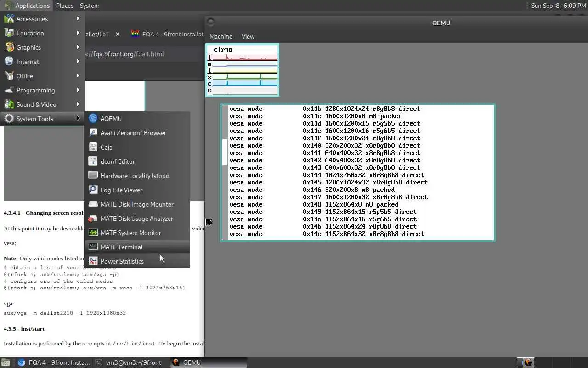The image size is (588, 368).
Task: Click the dconf Editor icon
Action: 93,161
